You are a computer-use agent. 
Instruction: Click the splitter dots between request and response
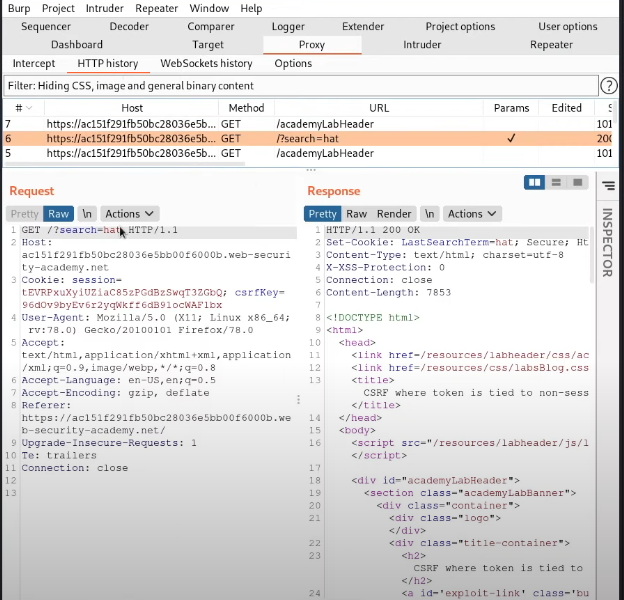pyautogui.click(x=298, y=399)
